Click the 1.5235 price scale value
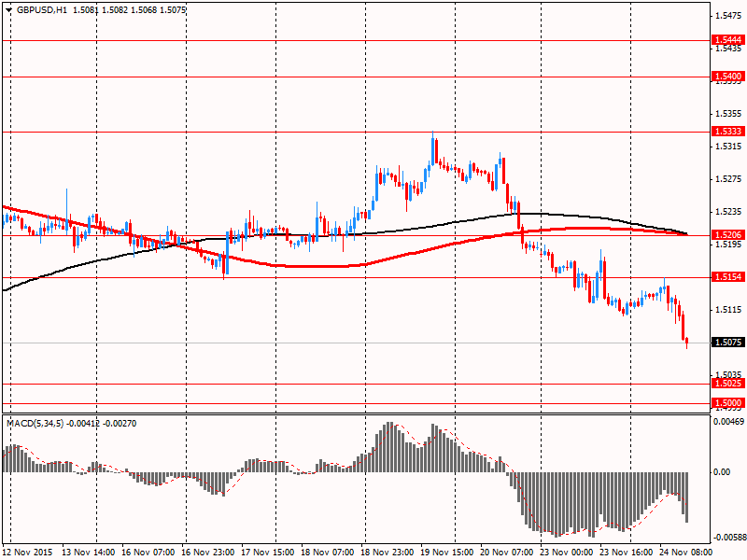Viewport: 747px width, 560px height. [x=728, y=212]
